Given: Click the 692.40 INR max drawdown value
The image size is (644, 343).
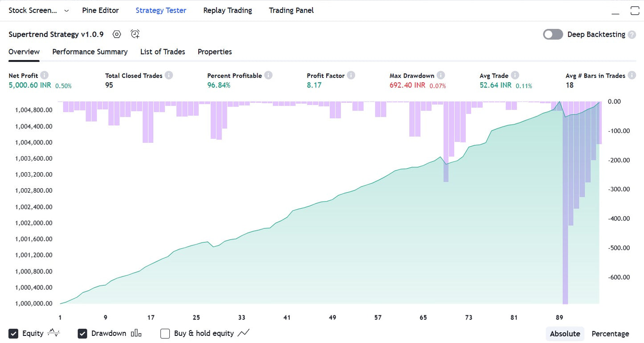Looking at the screenshot, I should 407,85.
